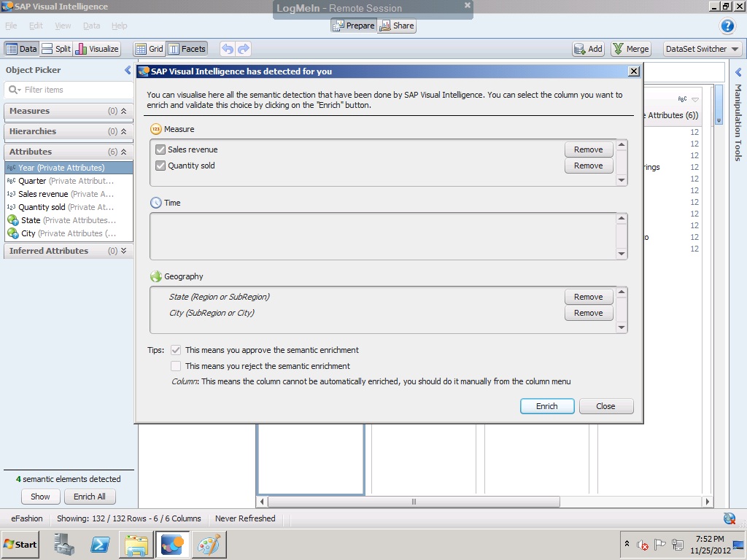This screenshot has height=560, width=747.
Task: Click the Close button in dialog
Action: [x=606, y=406]
